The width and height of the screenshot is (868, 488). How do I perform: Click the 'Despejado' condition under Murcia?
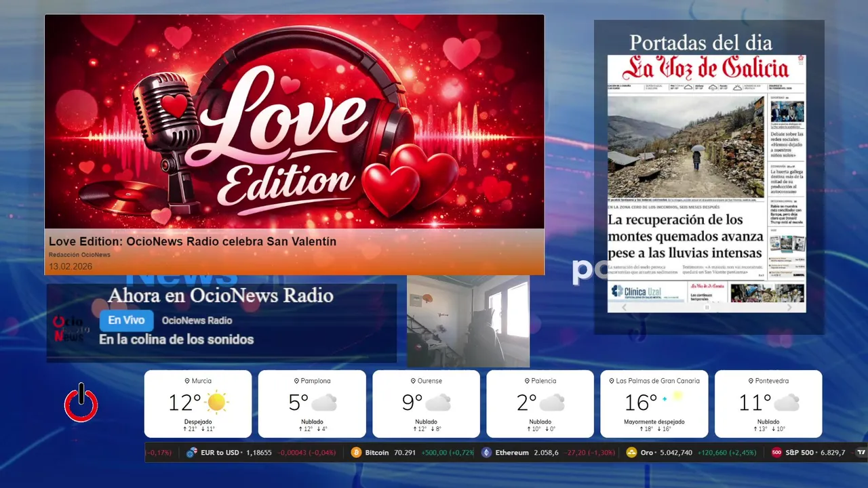click(198, 422)
